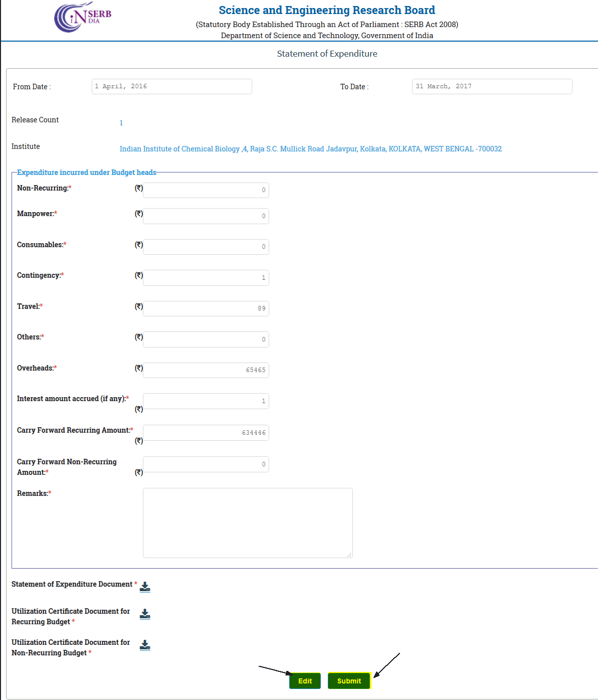The height and width of the screenshot is (700, 598).
Task: Focus the Carry Forward Recurring Amount field
Action: (x=206, y=433)
